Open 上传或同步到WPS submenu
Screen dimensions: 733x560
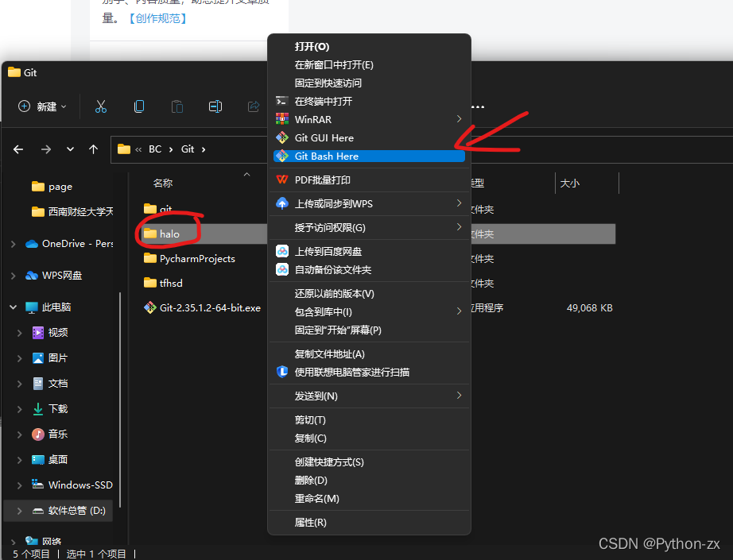coord(369,203)
